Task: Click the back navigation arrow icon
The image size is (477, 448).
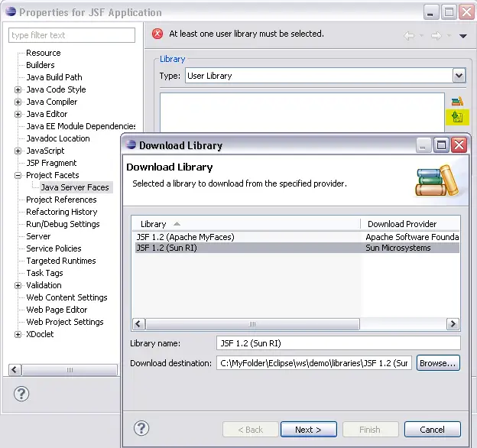Action: coord(409,35)
